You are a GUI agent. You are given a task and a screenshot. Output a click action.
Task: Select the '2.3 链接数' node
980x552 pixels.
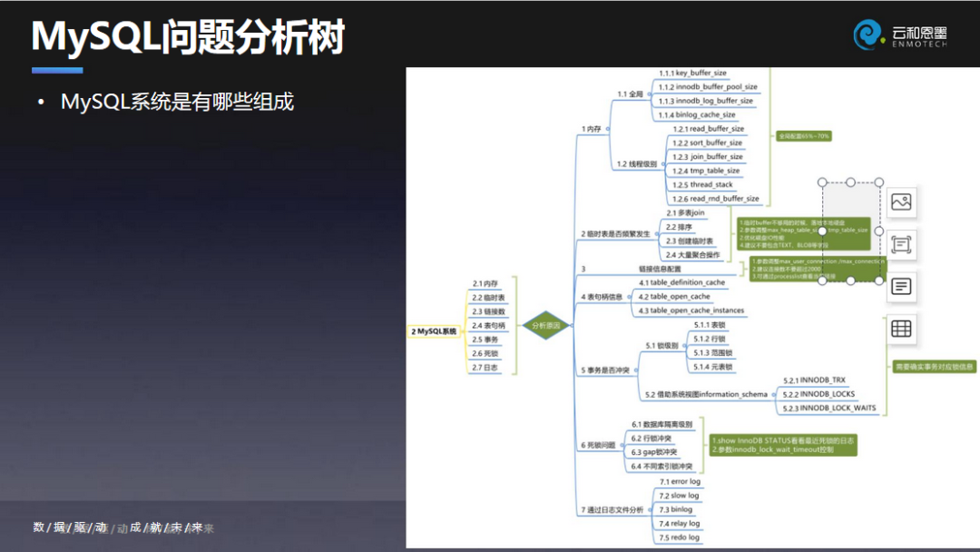point(488,311)
